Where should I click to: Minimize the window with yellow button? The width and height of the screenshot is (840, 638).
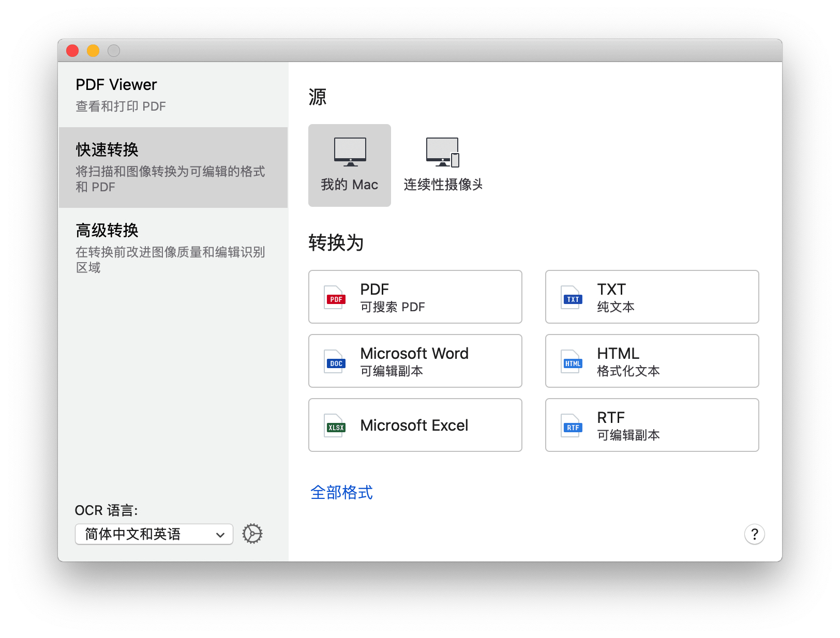93,51
